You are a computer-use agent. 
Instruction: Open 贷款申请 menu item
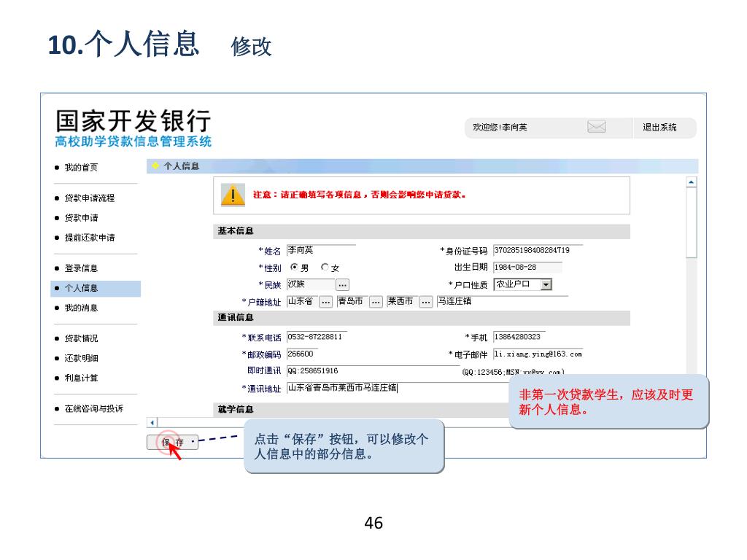(81, 218)
